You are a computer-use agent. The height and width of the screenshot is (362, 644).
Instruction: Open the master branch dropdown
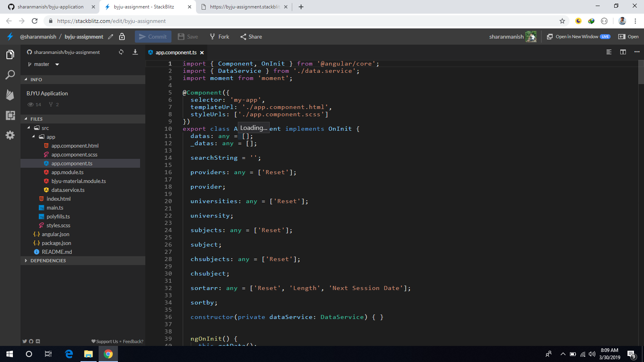click(x=43, y=64)
